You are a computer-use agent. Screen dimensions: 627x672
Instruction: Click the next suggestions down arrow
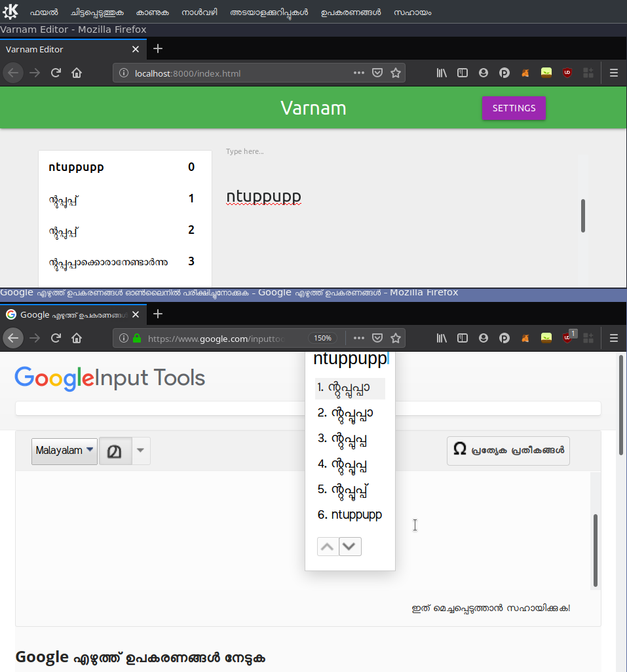coord(350,546)
